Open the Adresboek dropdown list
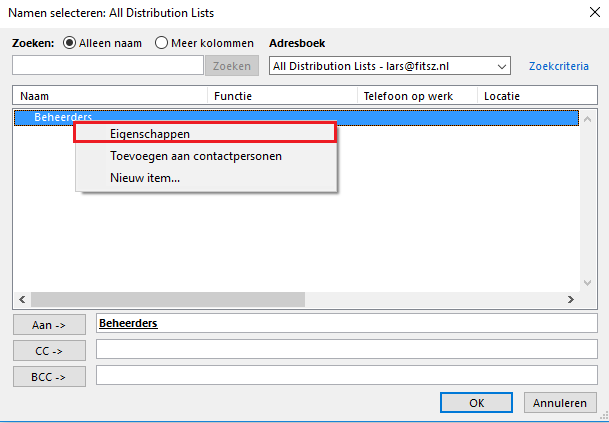This screenshot has height=423, width=609. pyautogui.click(x=390, y=66)
